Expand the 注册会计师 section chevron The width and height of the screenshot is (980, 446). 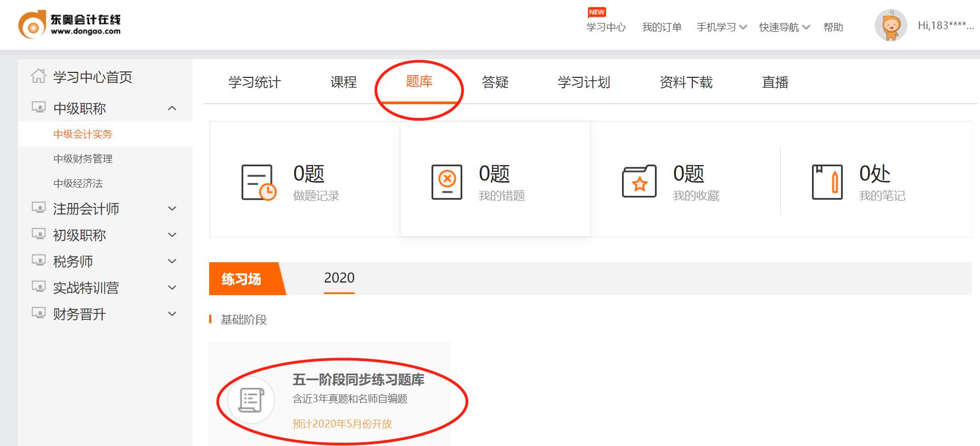172,208
